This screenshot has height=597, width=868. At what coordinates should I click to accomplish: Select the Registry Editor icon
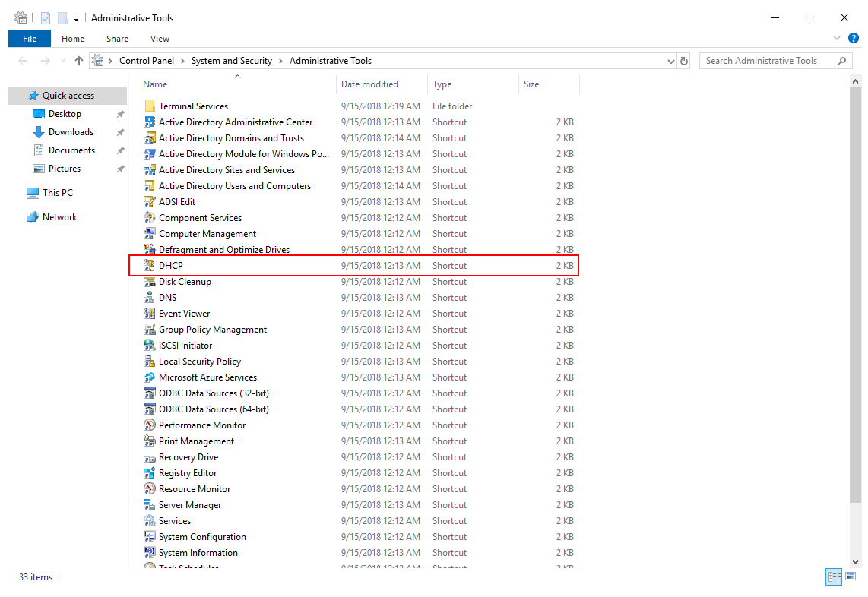click(x=149, y=474)
